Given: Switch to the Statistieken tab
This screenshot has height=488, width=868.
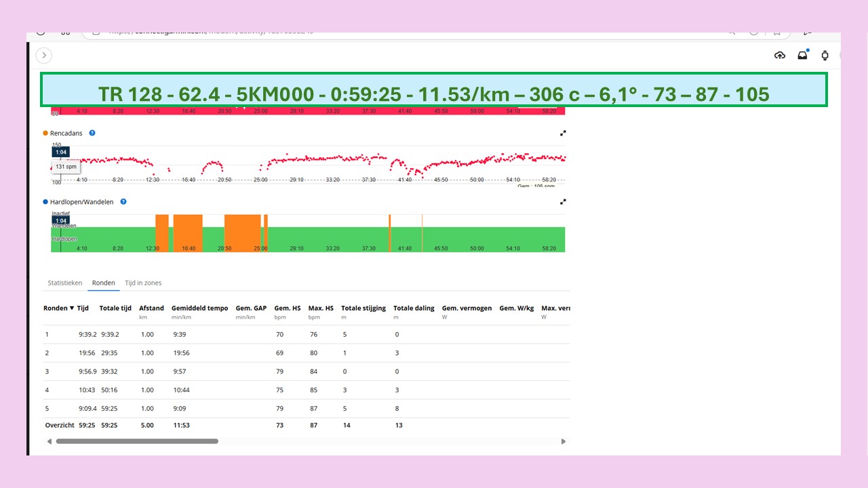Looking at the screenshot, I should coord(65,283).
